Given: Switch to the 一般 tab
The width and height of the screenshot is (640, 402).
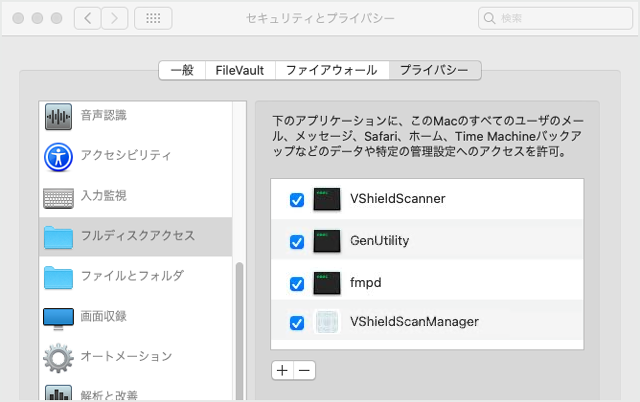Looking at the screenshot, I should pyautogui.click(x=182, y=70).
